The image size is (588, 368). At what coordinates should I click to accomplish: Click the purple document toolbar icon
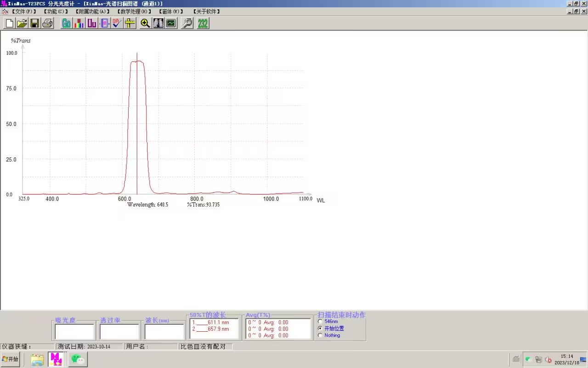[105, 23]
